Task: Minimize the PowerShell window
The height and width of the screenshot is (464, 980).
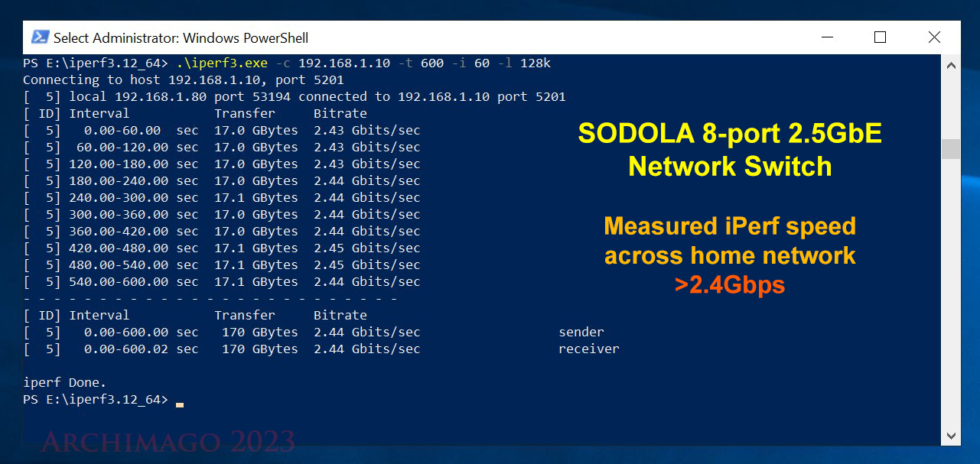Action: click(827, 37)
